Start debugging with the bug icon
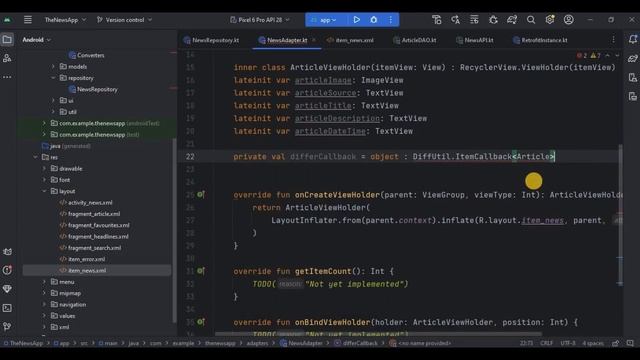The height and width of the screenshot is (360, 640). [373, 20]
